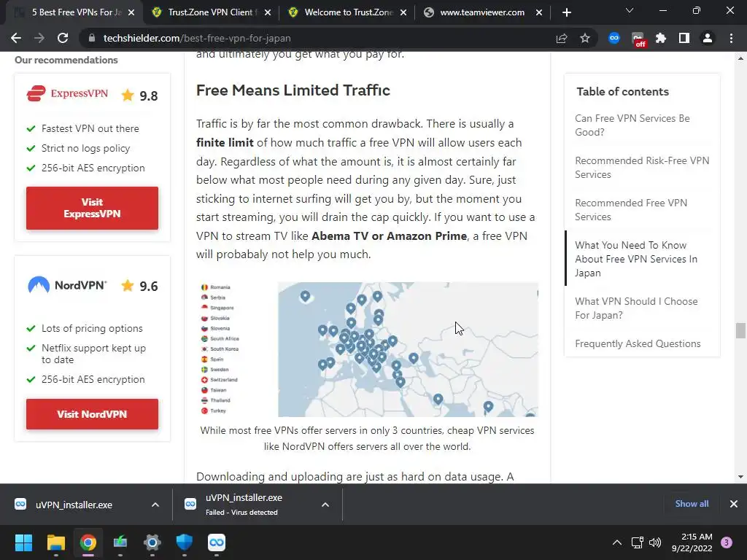The height and width of the screenshot is (560, 747).
Task: Close the downloads bar
Action: point(734,504)
